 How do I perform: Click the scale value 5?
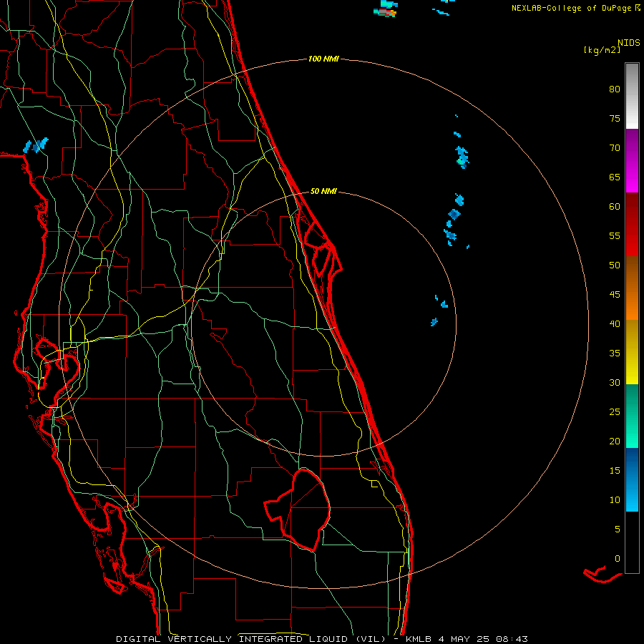(x=618, y=529)
